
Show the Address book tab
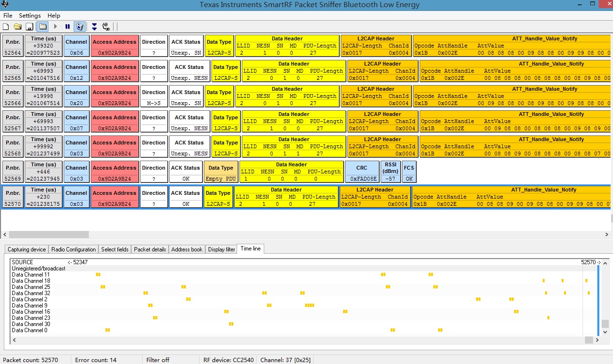[187, 249]
